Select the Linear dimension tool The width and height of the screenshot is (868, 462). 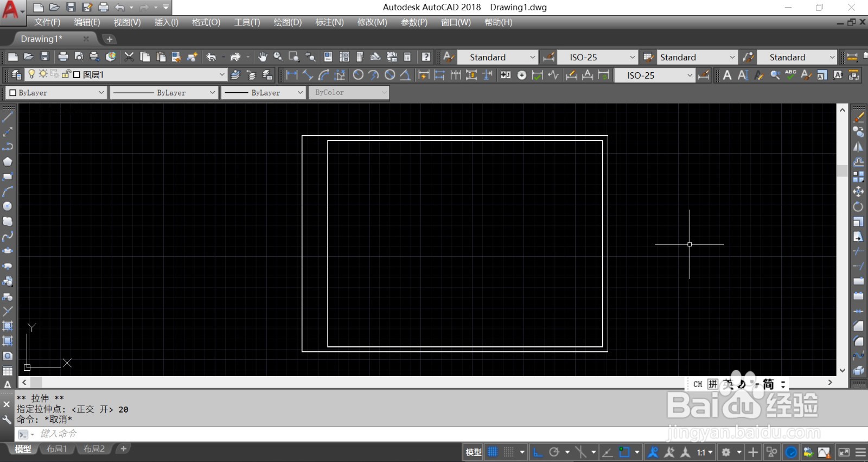(x=292, y=75)
